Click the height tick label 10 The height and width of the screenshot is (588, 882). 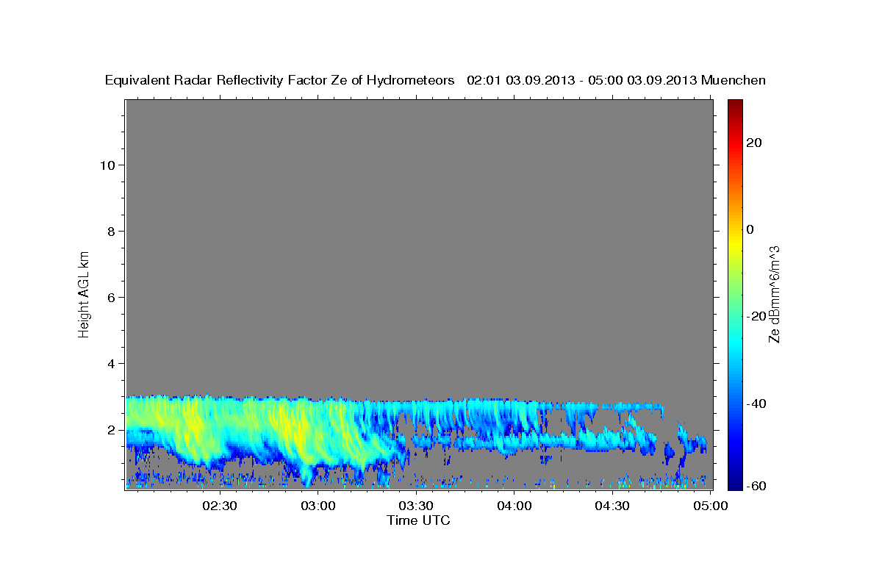point(107,165)
